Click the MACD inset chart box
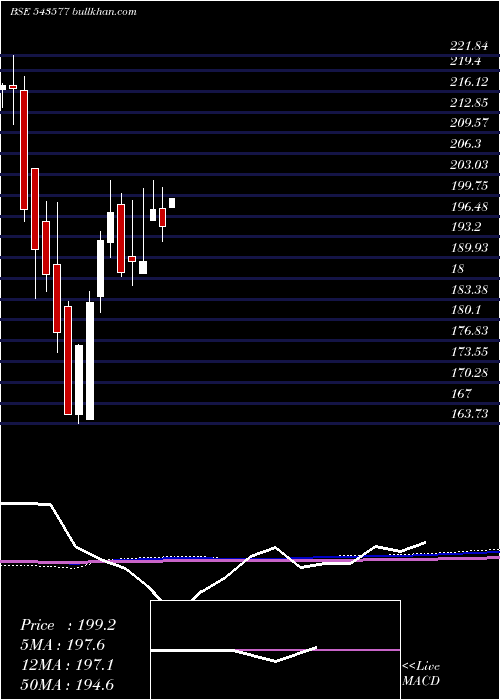500x700 pixels. tap(275, 650)
